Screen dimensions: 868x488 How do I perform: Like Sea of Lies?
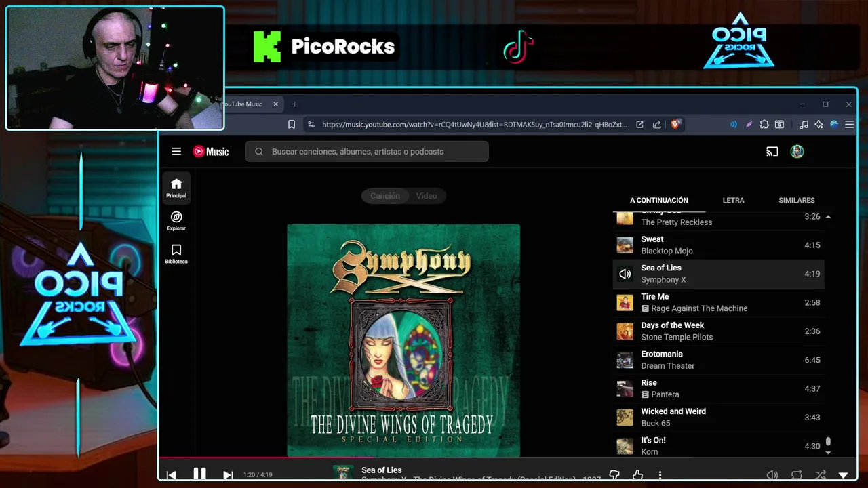(637, 475)
